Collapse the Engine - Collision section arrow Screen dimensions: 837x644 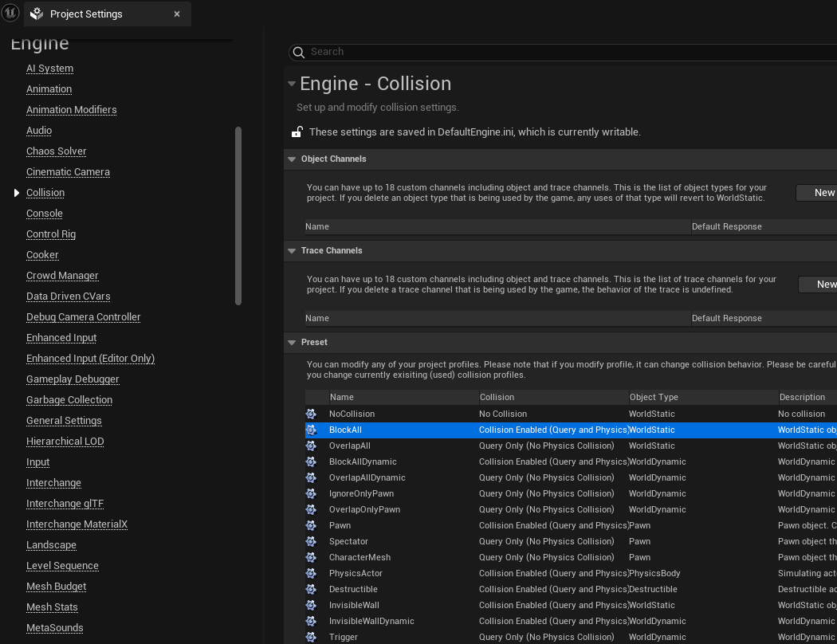292,84
